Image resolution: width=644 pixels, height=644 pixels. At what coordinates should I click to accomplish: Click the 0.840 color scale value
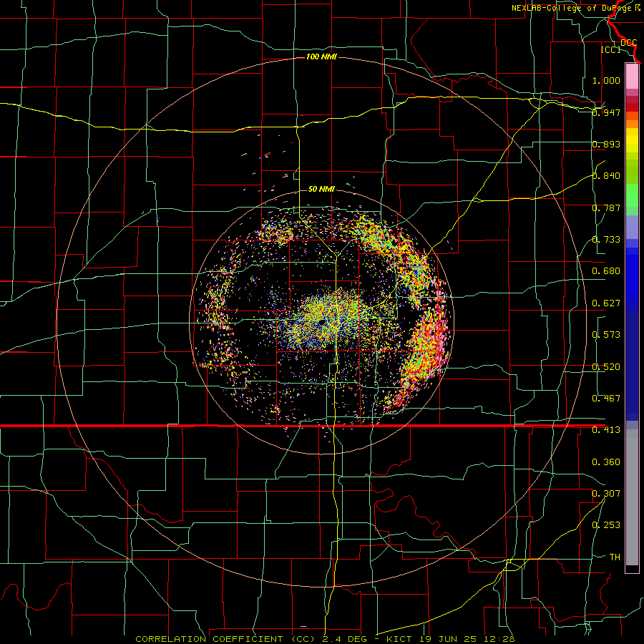[x=606, y=176]
